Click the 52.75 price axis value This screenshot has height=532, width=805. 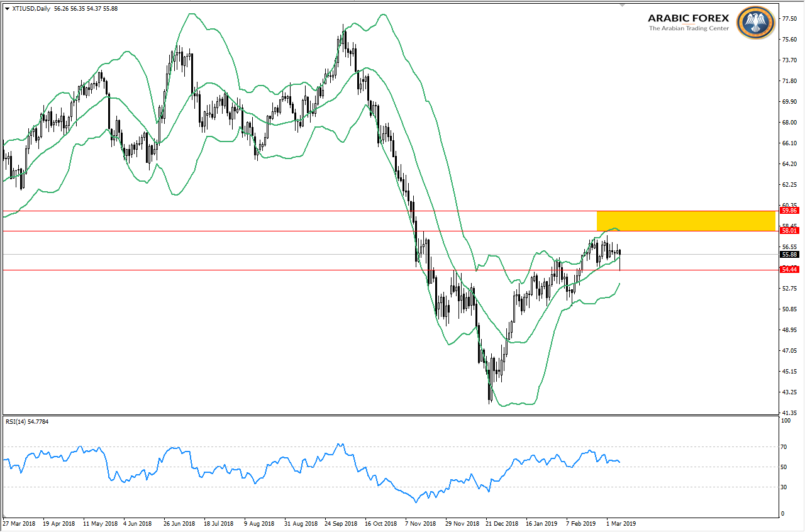pyautogui.click(x=789, y=288)
